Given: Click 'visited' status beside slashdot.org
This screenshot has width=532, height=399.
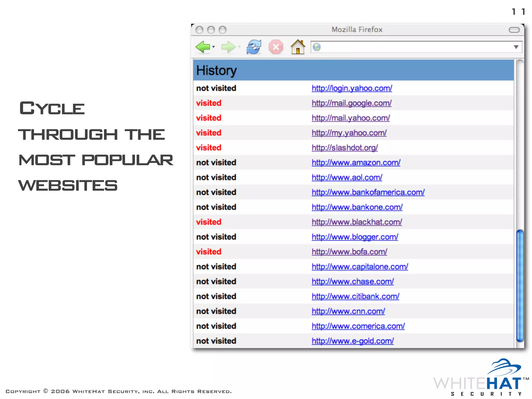Looking at the screenshot, I should (209, 148).
